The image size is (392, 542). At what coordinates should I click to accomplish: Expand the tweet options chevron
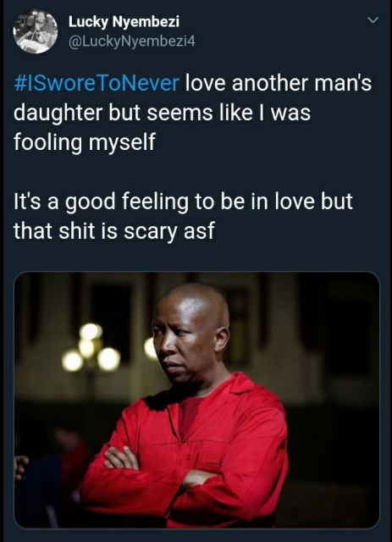click(373, 20)
